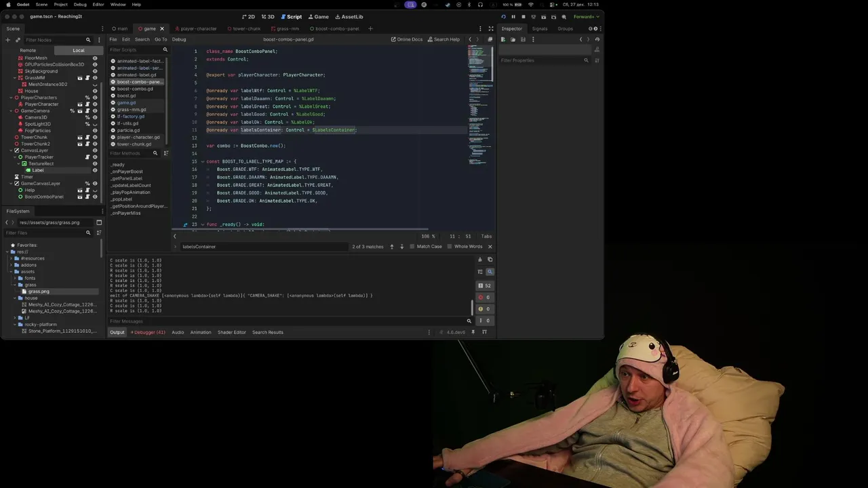Open the Scene menu
The height and width of the screenshot is (488, 868).
pos(41,4)
